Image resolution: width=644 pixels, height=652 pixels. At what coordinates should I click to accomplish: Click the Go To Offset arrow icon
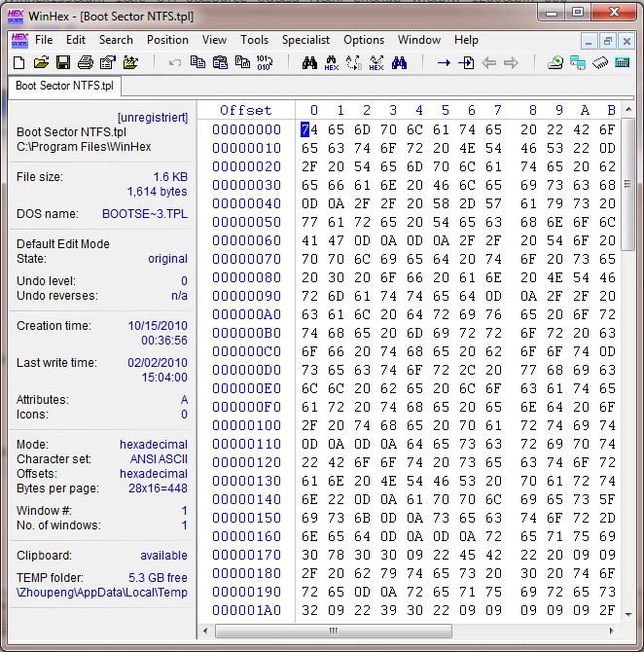pyautogui.click(x=444, y=63)
